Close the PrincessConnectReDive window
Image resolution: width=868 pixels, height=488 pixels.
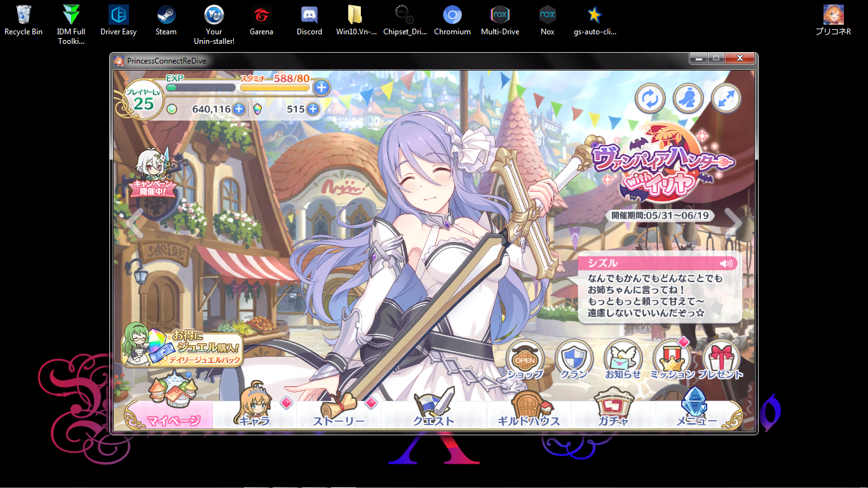coord(740,58)
